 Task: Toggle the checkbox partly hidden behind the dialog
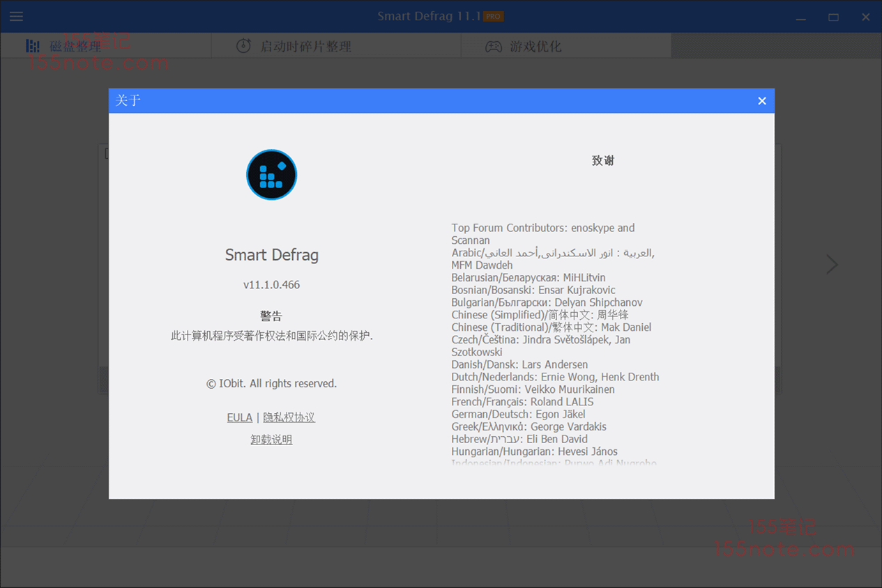(x=106, y=153)
